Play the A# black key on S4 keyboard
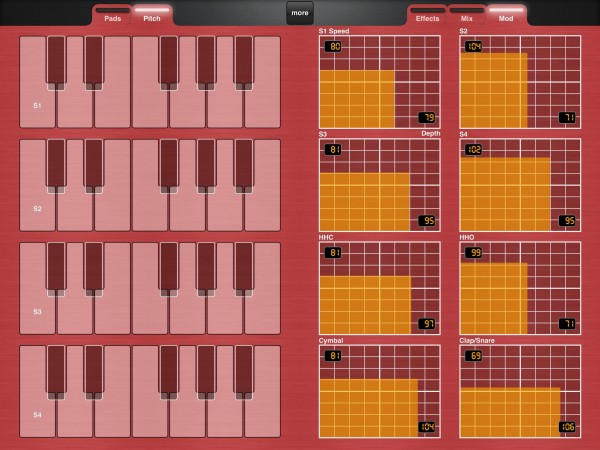The width and height of the screenshot is (600, 450). (x=244, y=371)
